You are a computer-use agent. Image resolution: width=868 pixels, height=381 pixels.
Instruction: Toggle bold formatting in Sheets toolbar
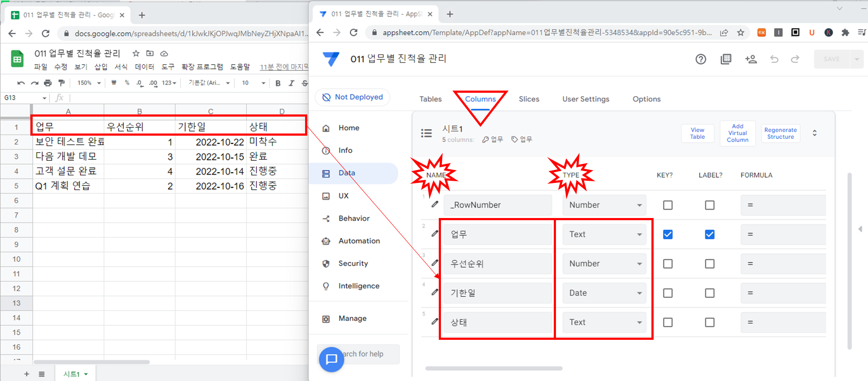(x=278, y=83)
